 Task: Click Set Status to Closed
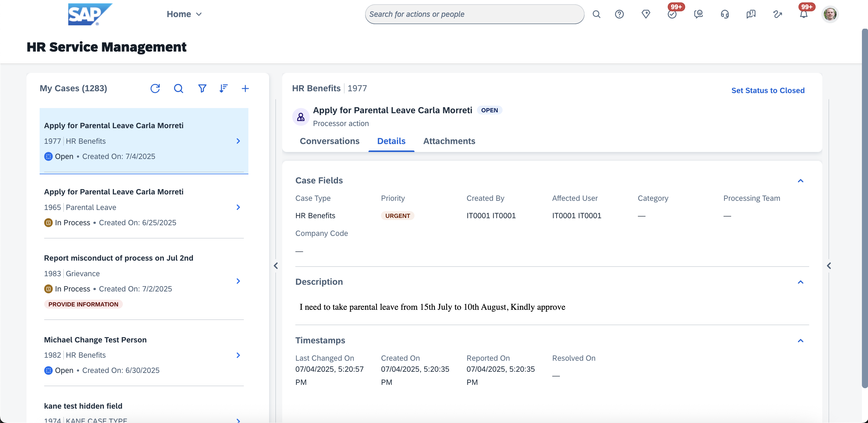[x=768, y=90]
